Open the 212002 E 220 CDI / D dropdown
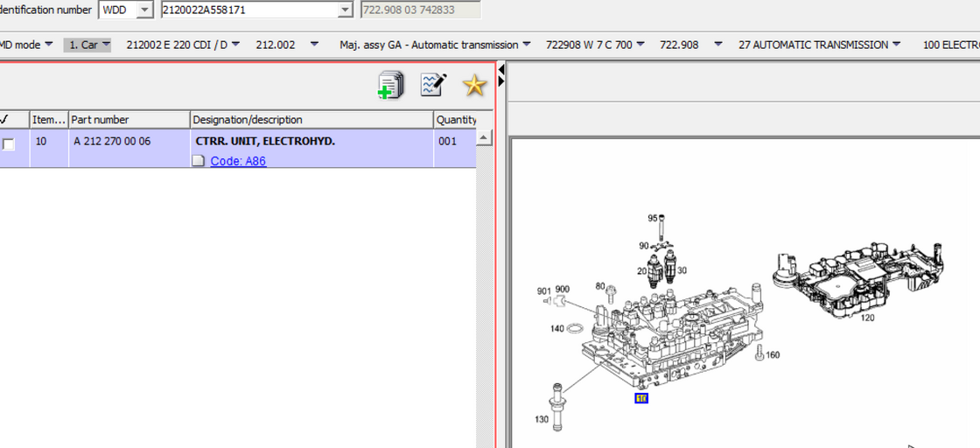The image size is (980, 448). coord(182,45)
